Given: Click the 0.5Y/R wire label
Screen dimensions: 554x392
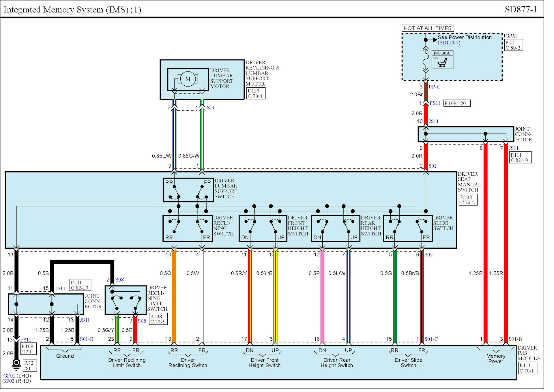Looking at the screenshot, I should click(264, 273).
